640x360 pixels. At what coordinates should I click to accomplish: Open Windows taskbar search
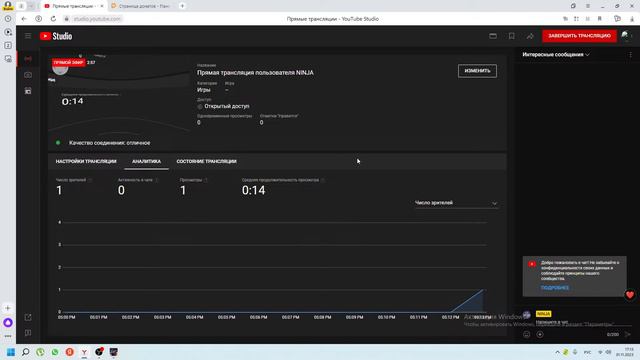point(25,352)
